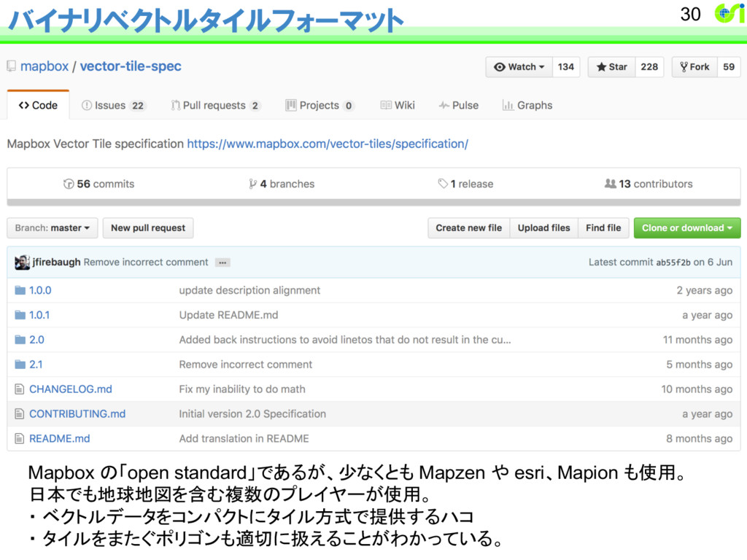Click the folder icon next to 1.0.1
This screenshot has width=747, height=560.
pyautogui.click(x=20, y=315)
